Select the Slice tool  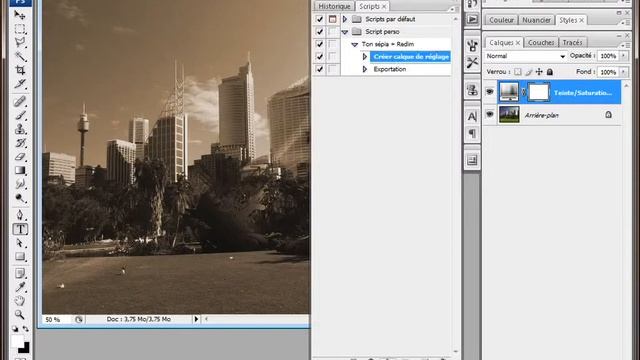click(20, 84)
